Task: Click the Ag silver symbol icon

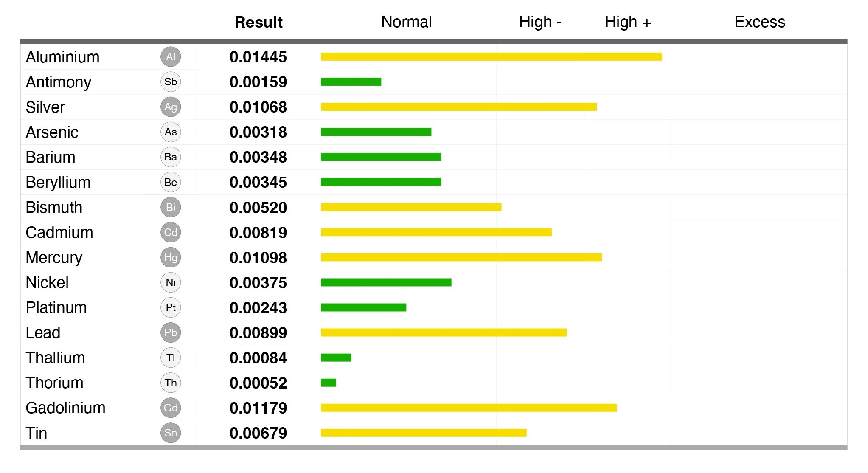Action: (171, 107)
